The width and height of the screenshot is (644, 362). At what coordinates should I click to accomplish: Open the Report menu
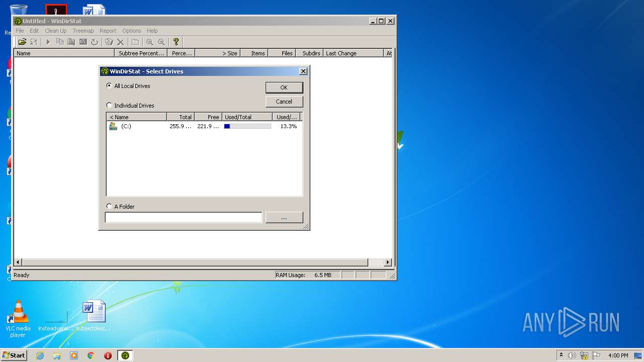point(108,31)
